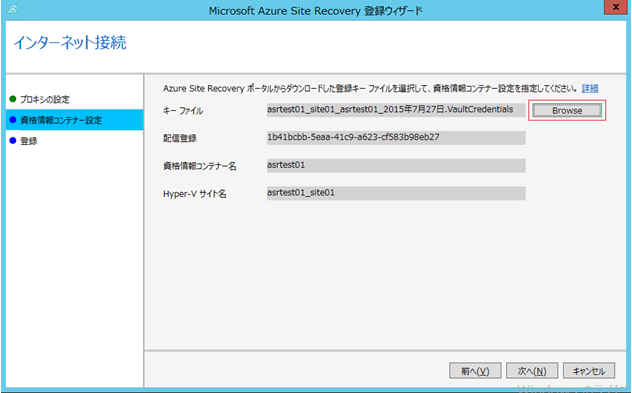Select the 資格情報コンテナー設定 step
This screenshot has width=632, height=393.
75,120
